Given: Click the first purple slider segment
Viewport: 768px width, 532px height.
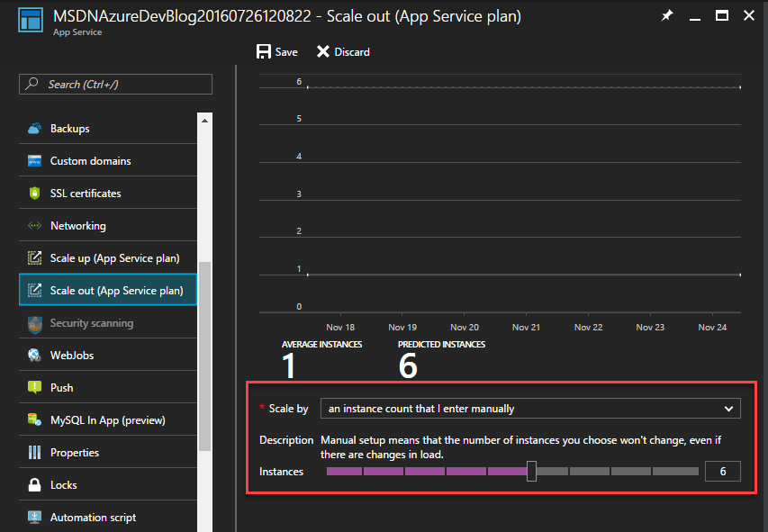Looking at the screenshot, I should coord(344,472).
